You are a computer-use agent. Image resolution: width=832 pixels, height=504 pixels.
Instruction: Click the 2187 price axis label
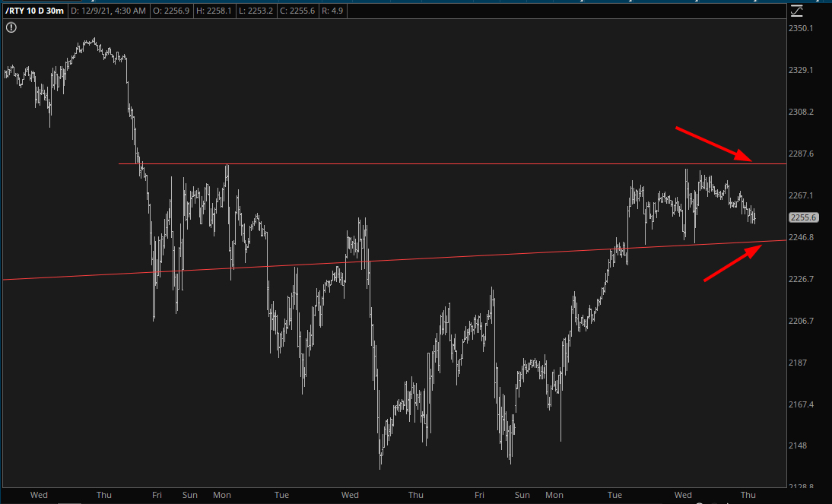point(799,363)
